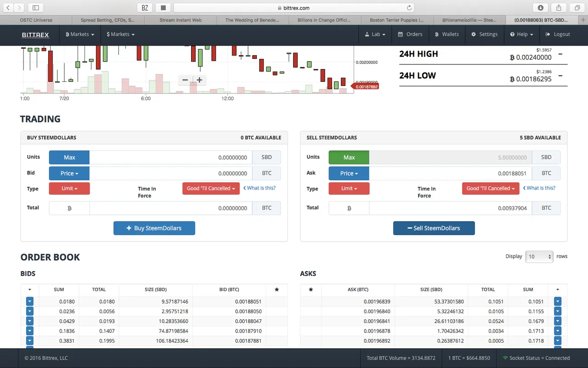This screenshot has height=368, width=588.
Task: Open the bid row action for 0.00187910
Action: pos(30,331)
